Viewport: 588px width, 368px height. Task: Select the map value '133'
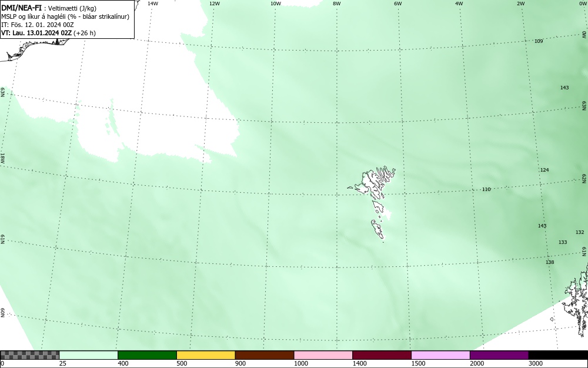(563, 242)
